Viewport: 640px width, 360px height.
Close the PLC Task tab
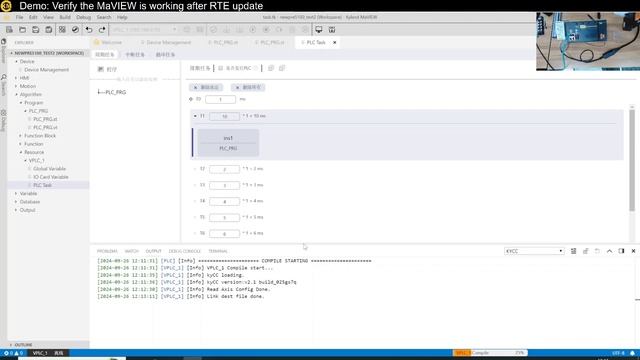335,42
